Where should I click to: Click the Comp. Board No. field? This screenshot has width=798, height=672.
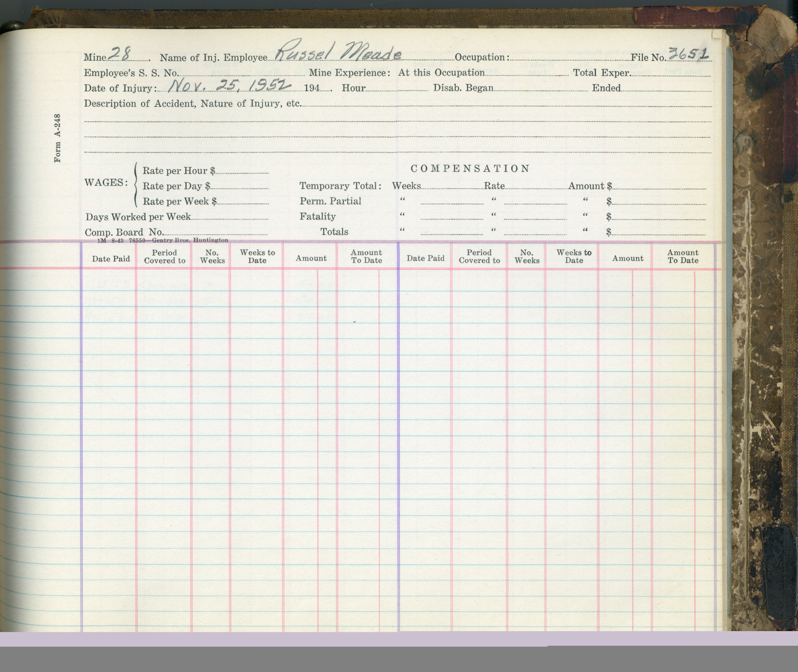[214, 232]
